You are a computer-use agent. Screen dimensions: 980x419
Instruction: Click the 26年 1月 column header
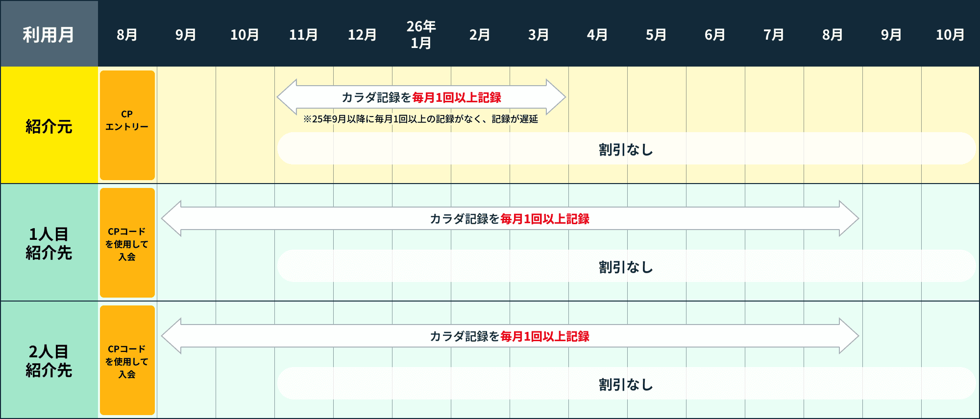421,35
